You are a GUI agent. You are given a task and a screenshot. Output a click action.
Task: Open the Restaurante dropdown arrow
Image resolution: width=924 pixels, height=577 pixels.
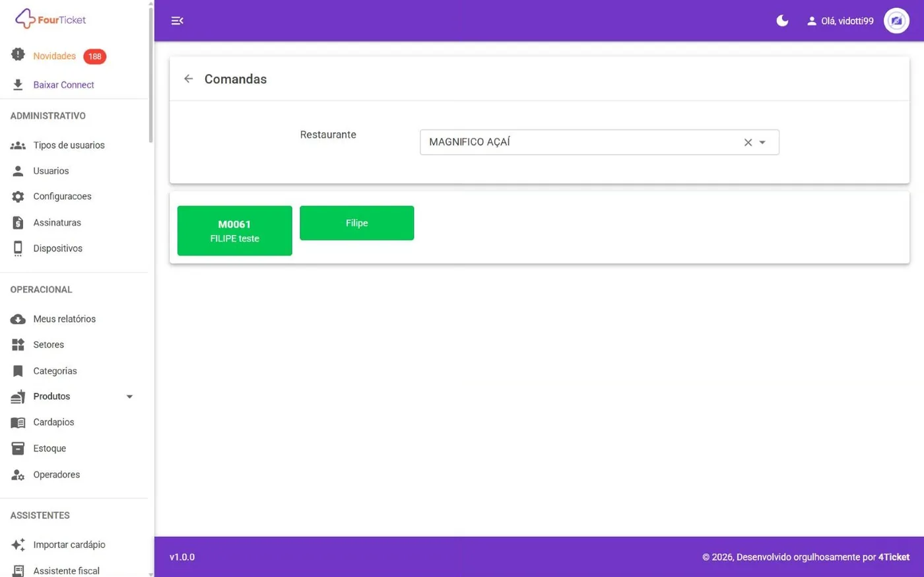point(762,142)
